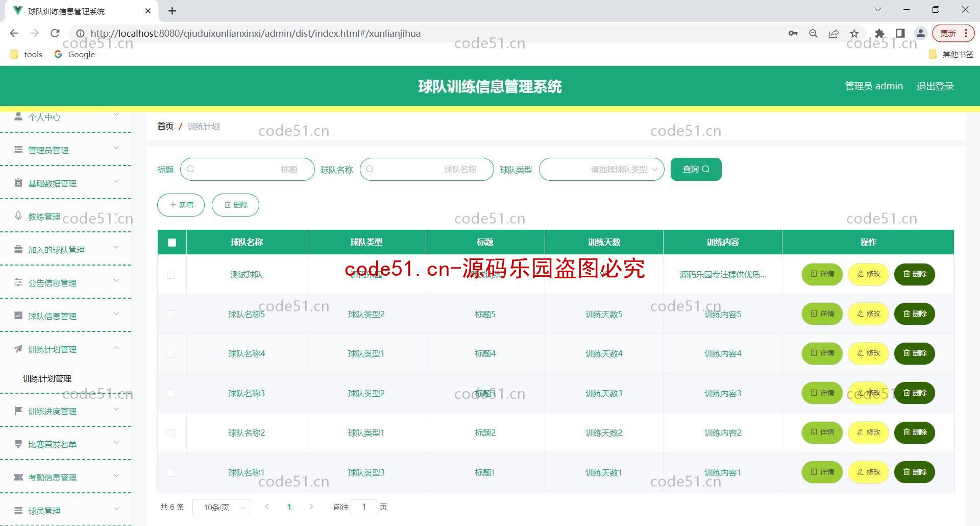Check the row checkbox for 球队名称5

pos(171,314)
